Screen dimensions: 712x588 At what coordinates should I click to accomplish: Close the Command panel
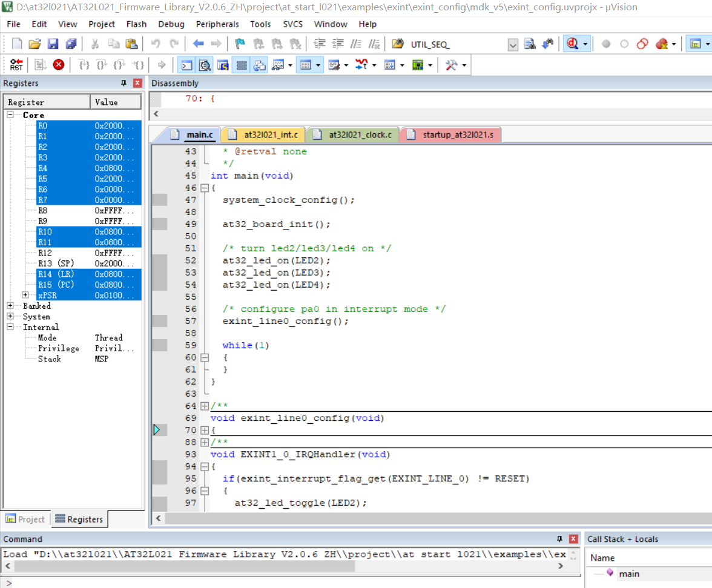point(573,539)
